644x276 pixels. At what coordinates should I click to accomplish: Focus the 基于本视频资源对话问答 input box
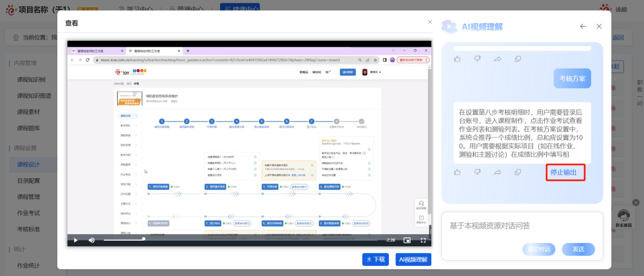click(x=522, y=226)
